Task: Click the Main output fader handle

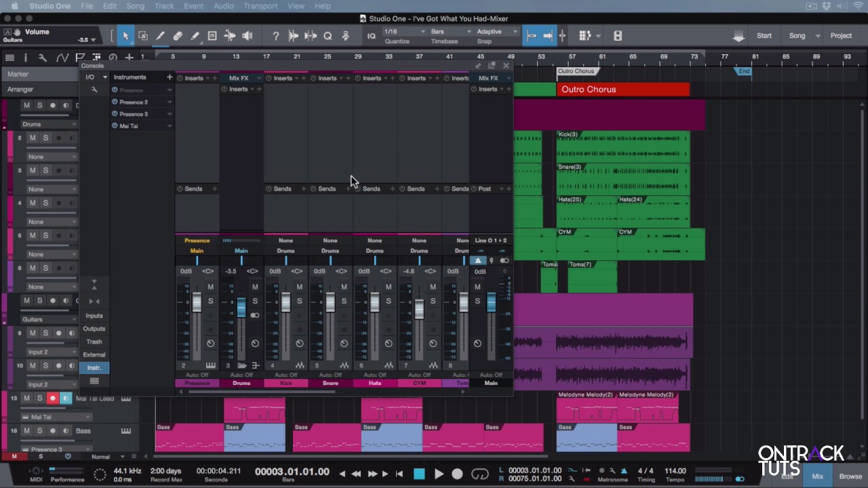Action: [491, 302]
